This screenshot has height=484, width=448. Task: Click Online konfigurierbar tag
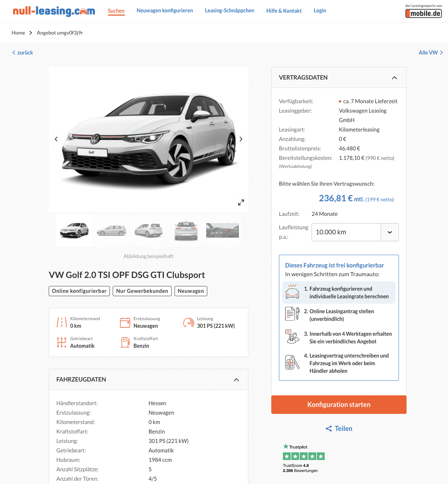(x=79, y=291)
